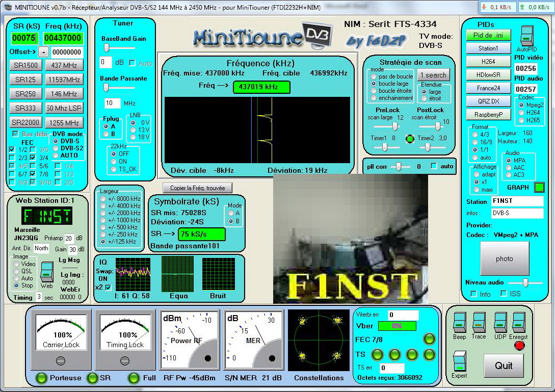Toggle the Enregst recording switch
Image resolution: width=555 pixels, height=392 pixels.
click(518, 323)
